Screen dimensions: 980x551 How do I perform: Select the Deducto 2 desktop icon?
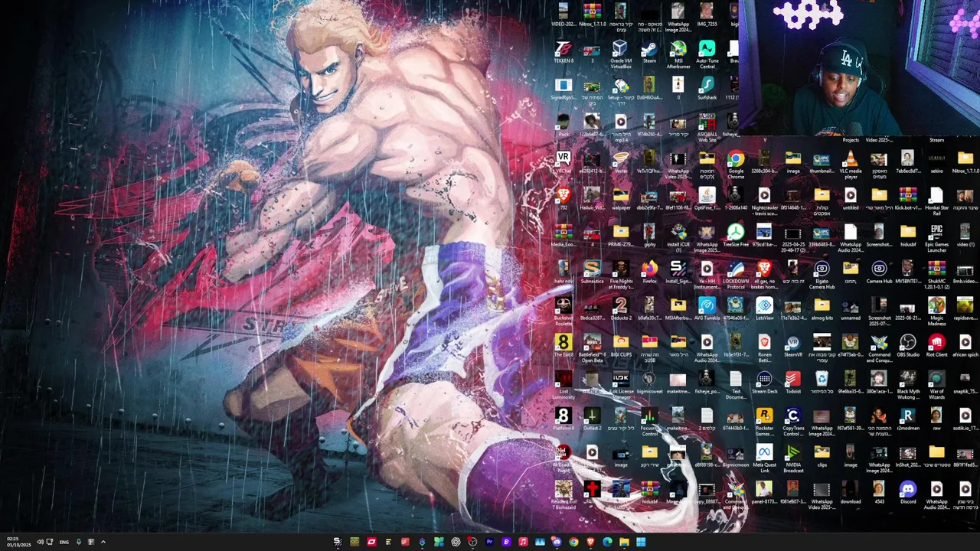pyautogui.click(x=620, y=307)
